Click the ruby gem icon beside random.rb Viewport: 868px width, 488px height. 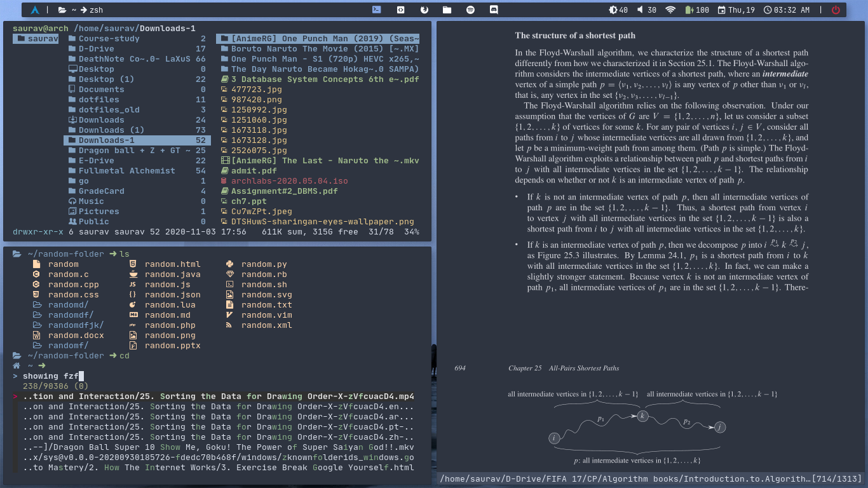pyautogui.click(x=229, y=274)
